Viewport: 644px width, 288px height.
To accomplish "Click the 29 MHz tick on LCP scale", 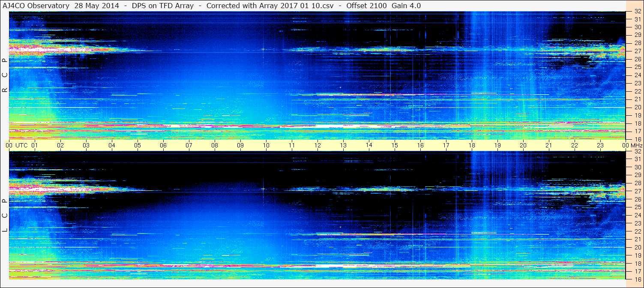I will [637, 175].
